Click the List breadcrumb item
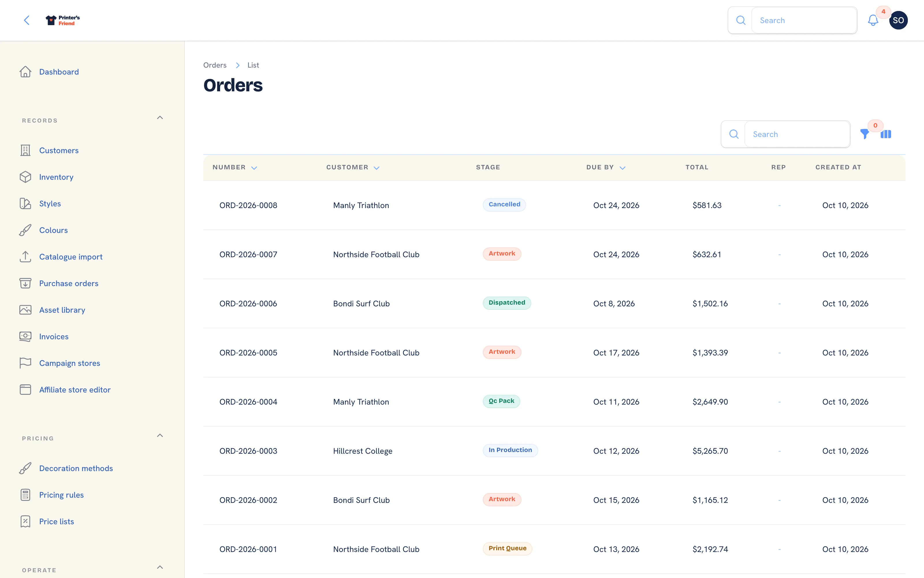Screen dimensions: 924x578 click(x=253, y=65)
